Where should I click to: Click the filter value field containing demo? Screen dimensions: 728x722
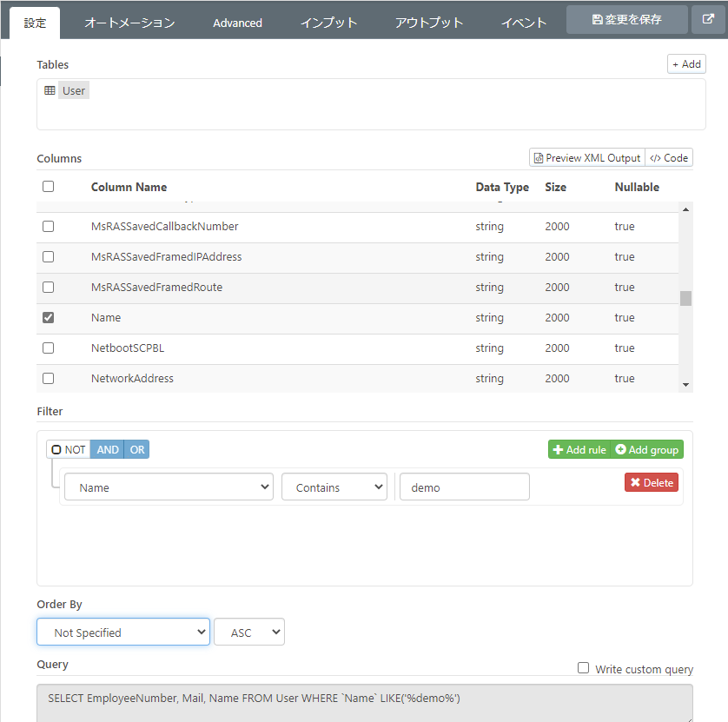(x=464, y=487)
